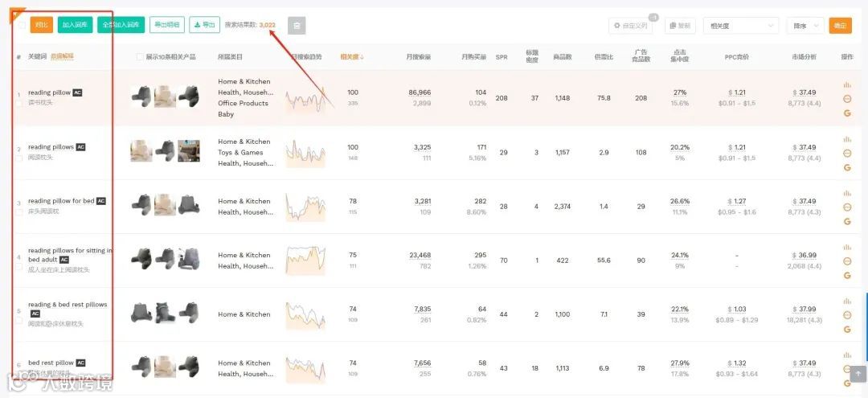Click Office Products category in first row
Viewport: 868px width, 398px height.
243,104
